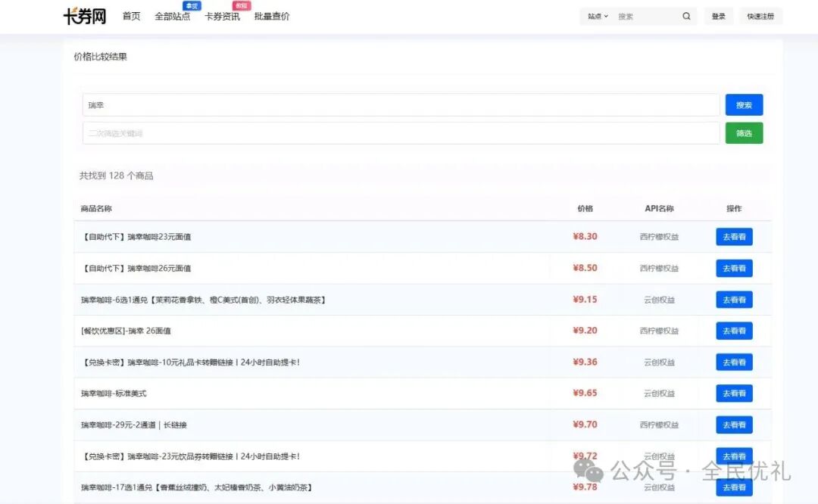Click into the keyword search field containing 瑞幸
Image resolution: width=818 pixels, height=504 pixels.
(401, 104)
